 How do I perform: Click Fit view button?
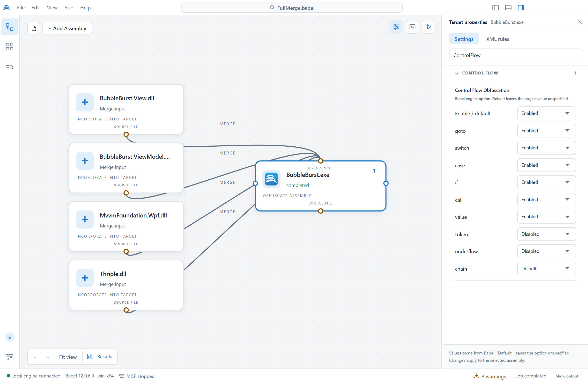(x=68, y=357)
